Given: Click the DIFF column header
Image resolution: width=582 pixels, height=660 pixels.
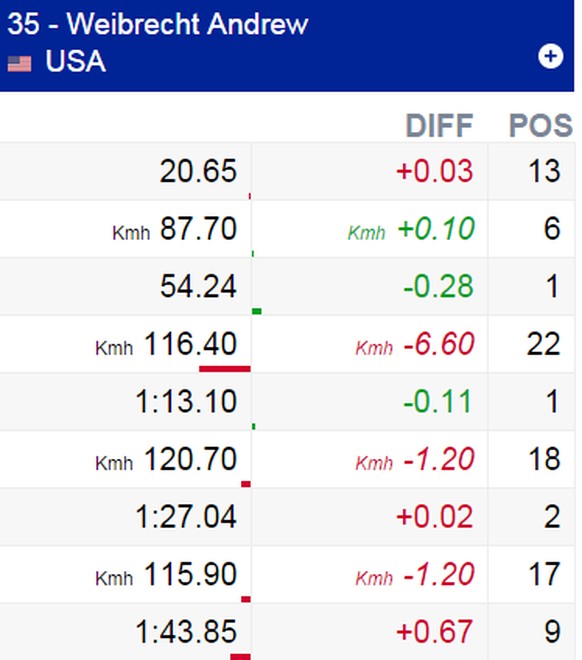Looking at the screenshot, I should pyautogui.click(x=439, y=125).
